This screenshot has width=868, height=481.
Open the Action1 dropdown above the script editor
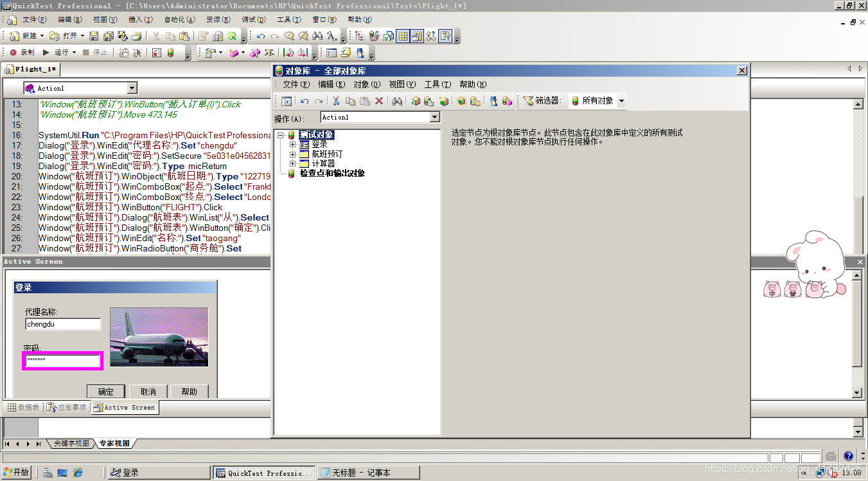click(x=132, y=88)
